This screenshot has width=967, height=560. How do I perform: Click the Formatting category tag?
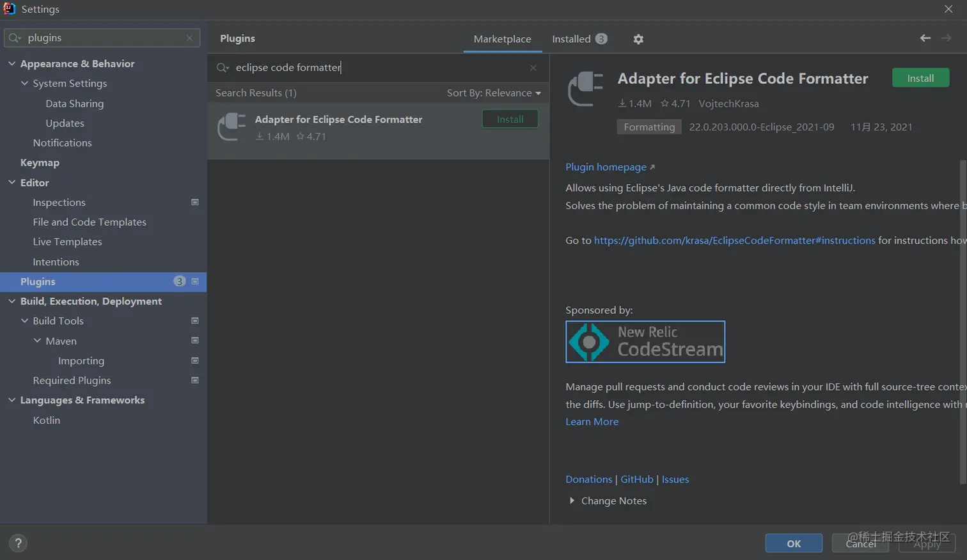coord(649,127)
